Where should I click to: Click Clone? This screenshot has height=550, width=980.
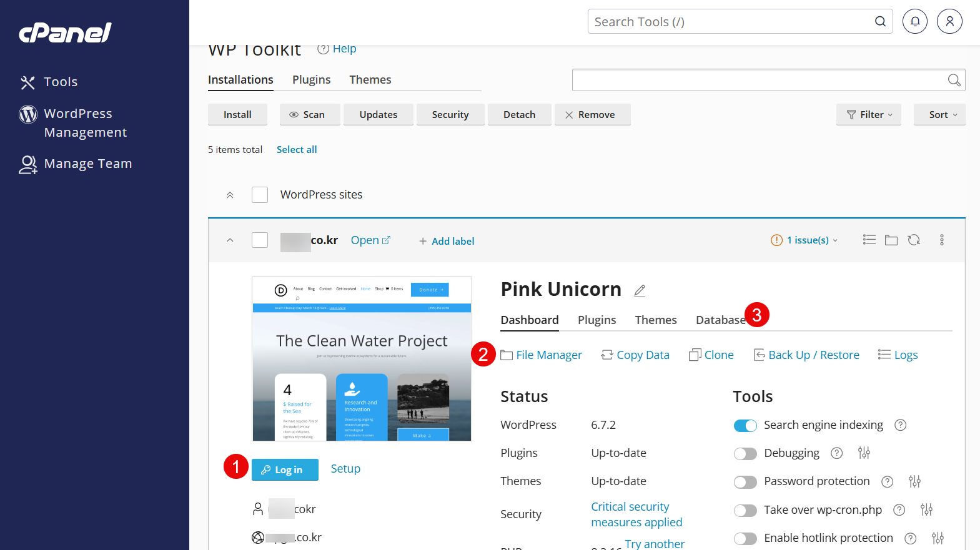click(711, 355)
